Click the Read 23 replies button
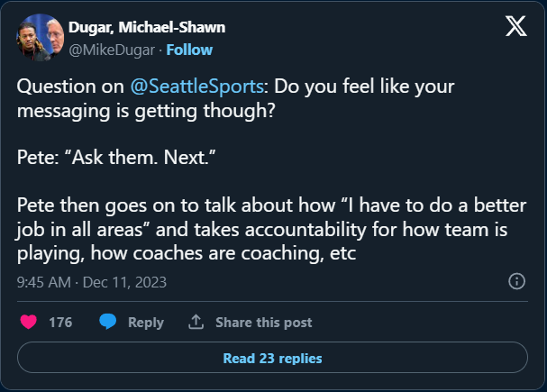 pos(272,358)
